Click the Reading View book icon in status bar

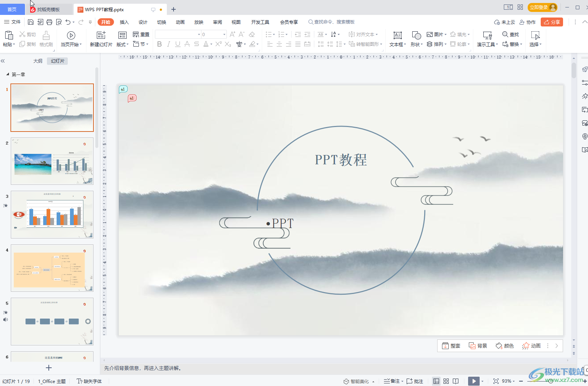(456, 381)
